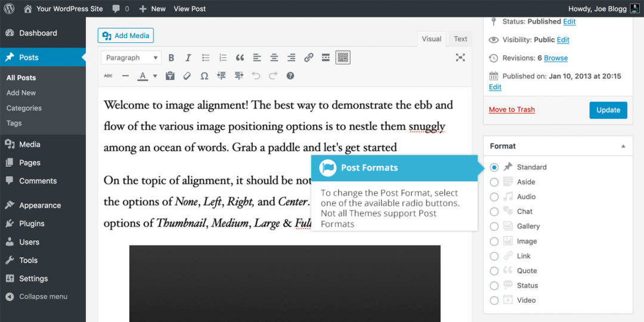644x322 pixels.
Task: Select the Aside post format
Action: point(494,182)
